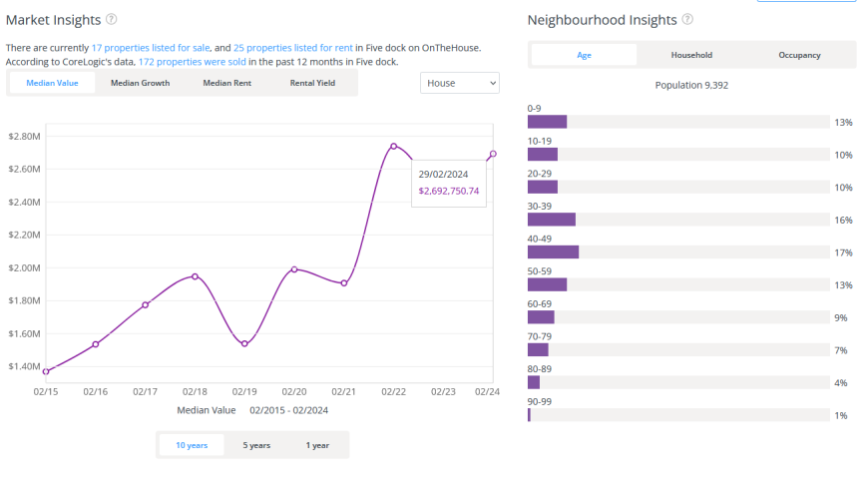Click the Median Value chart caption

click(207, 410)
